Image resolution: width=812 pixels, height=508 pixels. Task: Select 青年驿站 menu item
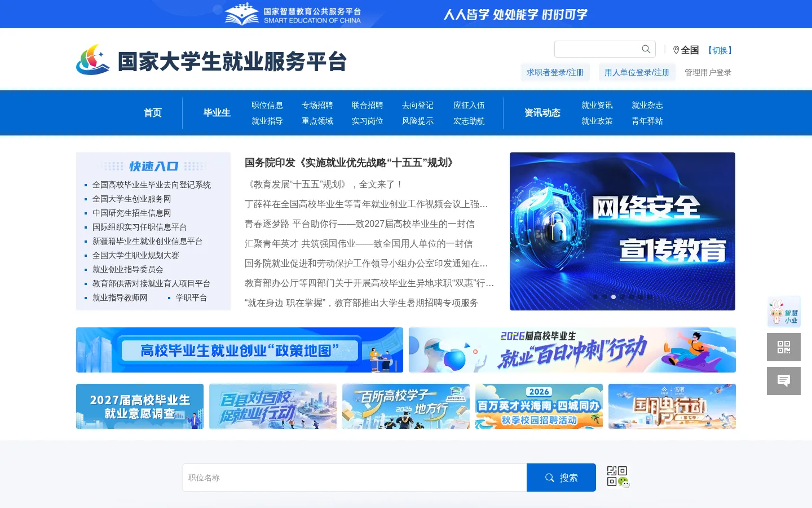coord(647,121)
